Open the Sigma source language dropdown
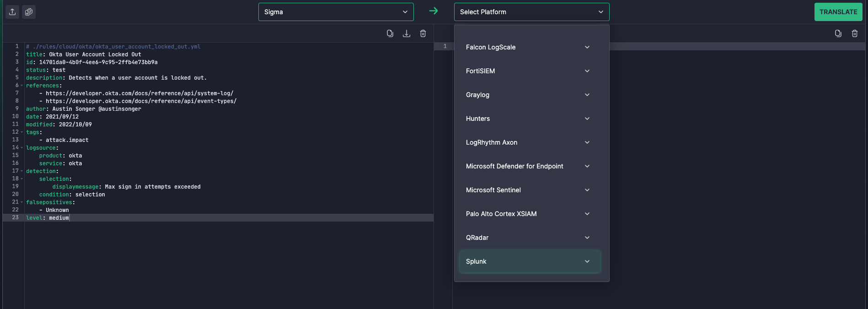This screenshot has width=868, height=309. [x=336, y=12]
